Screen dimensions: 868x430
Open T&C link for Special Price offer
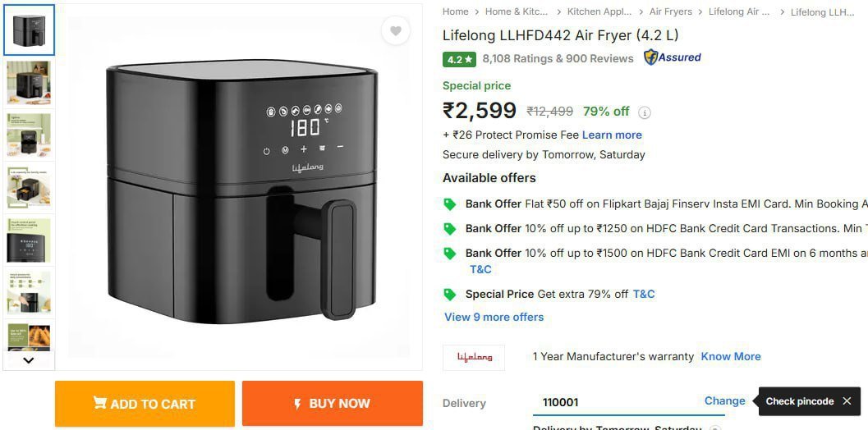(x=644, y=294)
